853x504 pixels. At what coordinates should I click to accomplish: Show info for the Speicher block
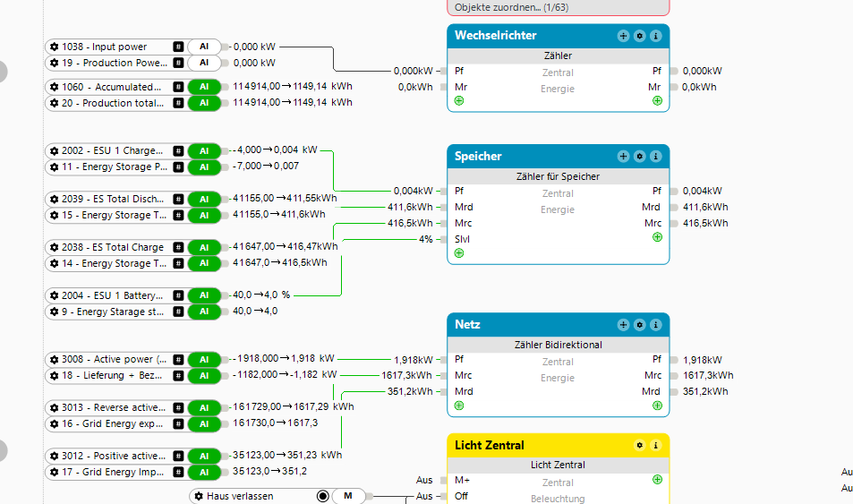(x=656, y=156)
